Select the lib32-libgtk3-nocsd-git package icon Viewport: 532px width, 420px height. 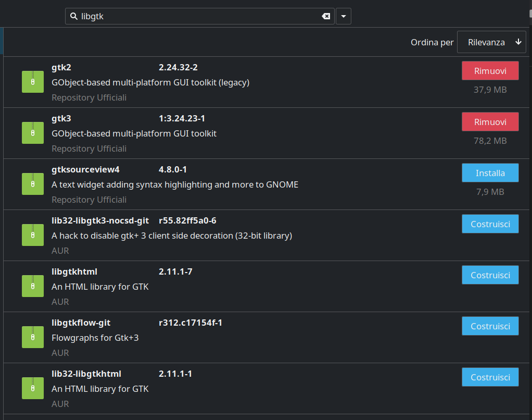tap(33, 235)
